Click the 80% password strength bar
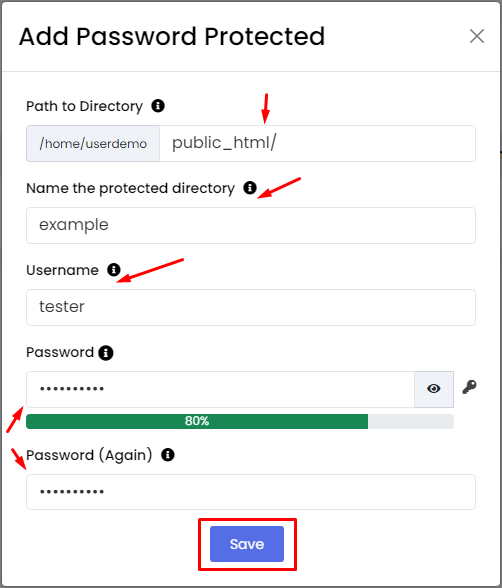Screen dimensions: 502x588 click(x=240, y=422)
